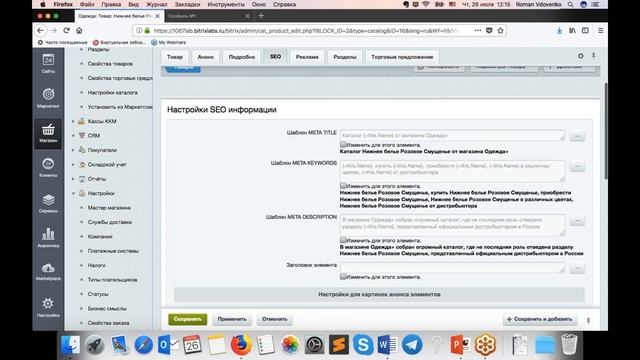Click the Сохранить и добавить button
Image resolution: width=640 pixels, height=360 pixels.
coord(540,319)
